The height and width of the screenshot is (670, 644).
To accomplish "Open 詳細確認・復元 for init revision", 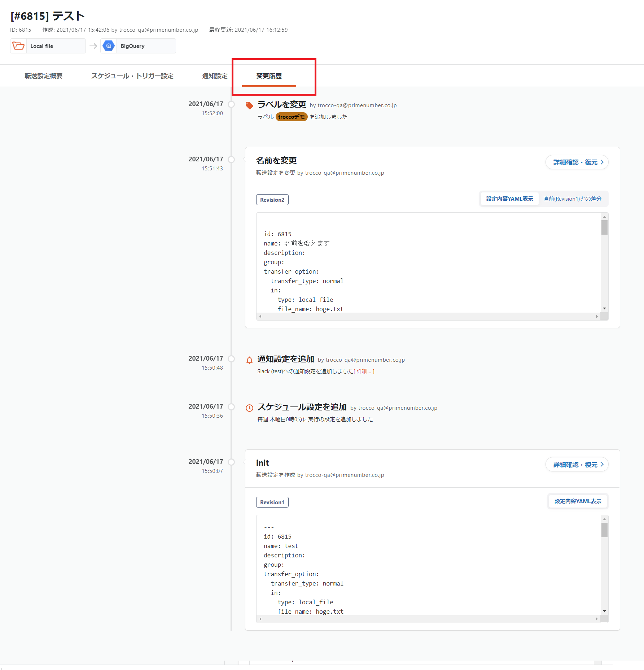I will pyautogui.click(x=577, y=465).
